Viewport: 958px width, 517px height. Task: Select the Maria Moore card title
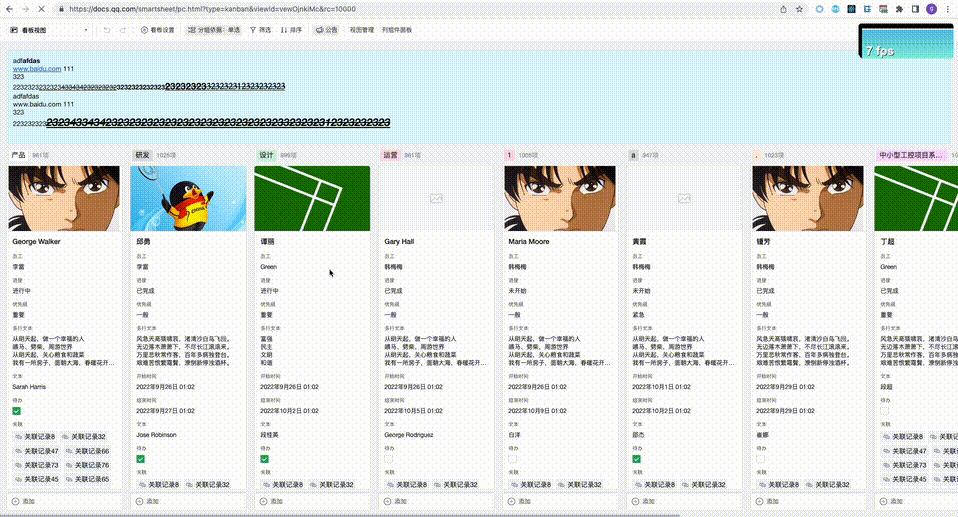pyautogui.click(x=528, y=241)
